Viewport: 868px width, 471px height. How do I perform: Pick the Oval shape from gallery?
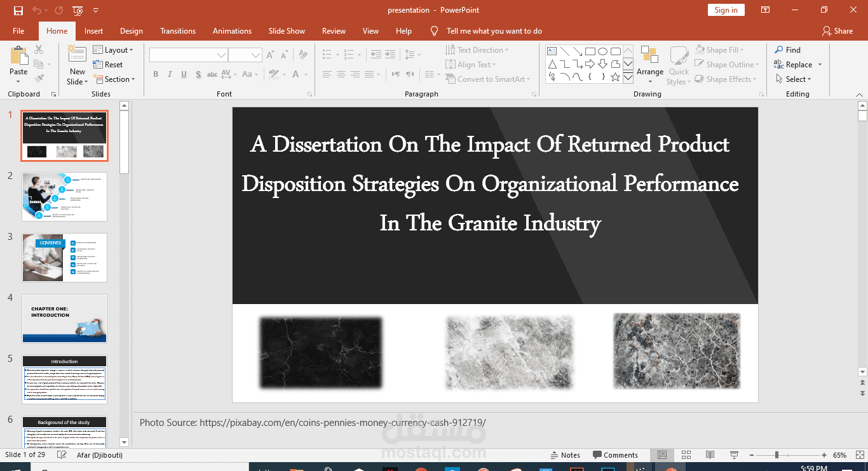[602, 51]
